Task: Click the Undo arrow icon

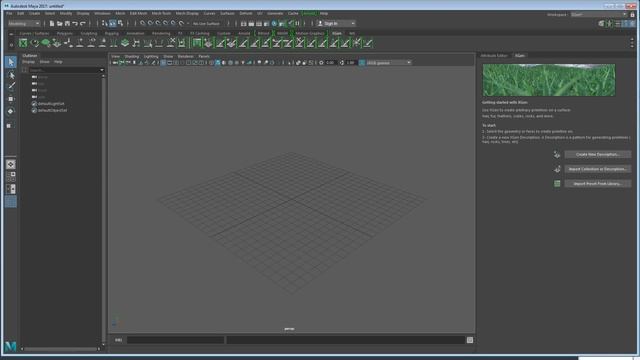Action: coord(75,24)
